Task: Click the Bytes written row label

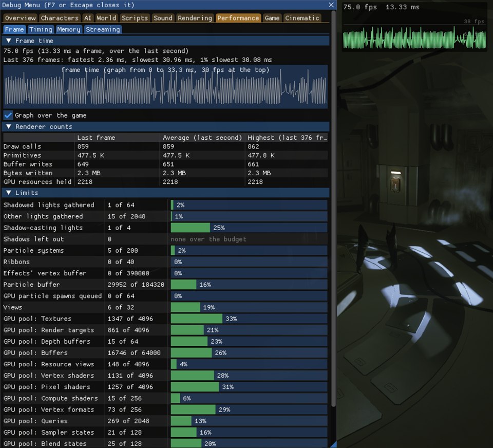Action: pos(28,173)
